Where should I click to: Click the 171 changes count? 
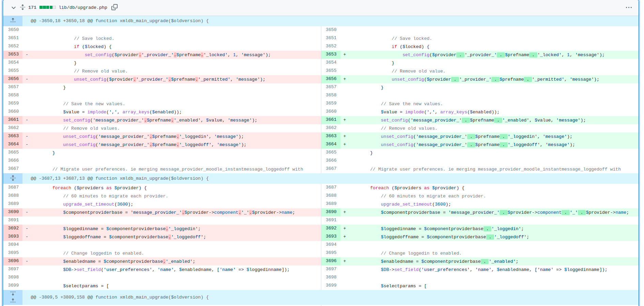click(32, 7)
